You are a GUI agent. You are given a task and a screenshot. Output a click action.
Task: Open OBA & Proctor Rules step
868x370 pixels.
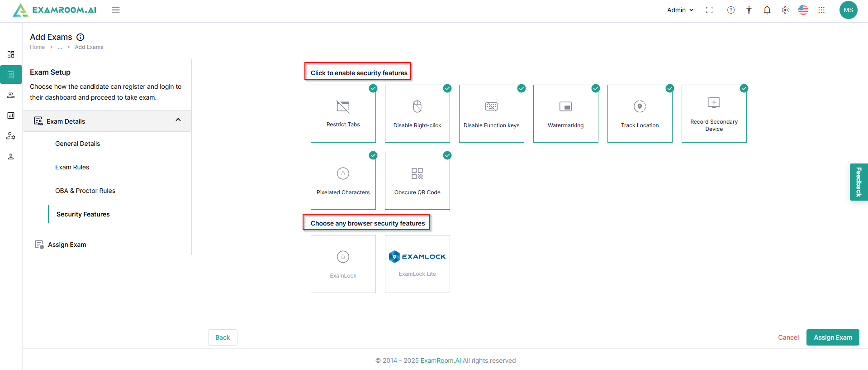point(85,191)
